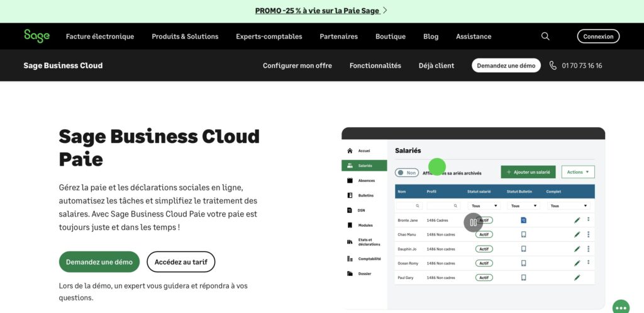Image resolution: width=644 pixels, height=313 pixels.
Task: Click the white Demandez une démo header button
Action: [506, 65]
